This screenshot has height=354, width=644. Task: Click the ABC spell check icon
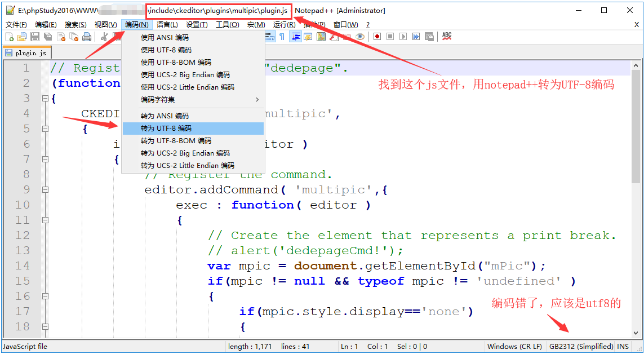click(447, 36)
